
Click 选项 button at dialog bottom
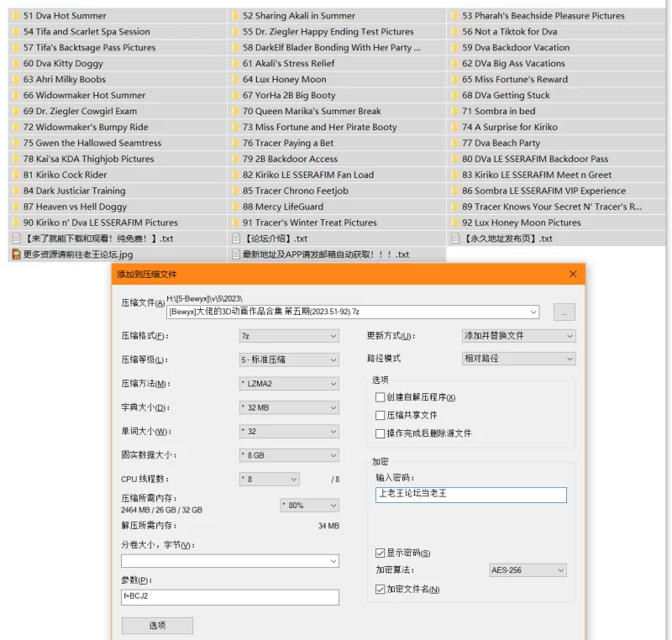pos(157,626)
